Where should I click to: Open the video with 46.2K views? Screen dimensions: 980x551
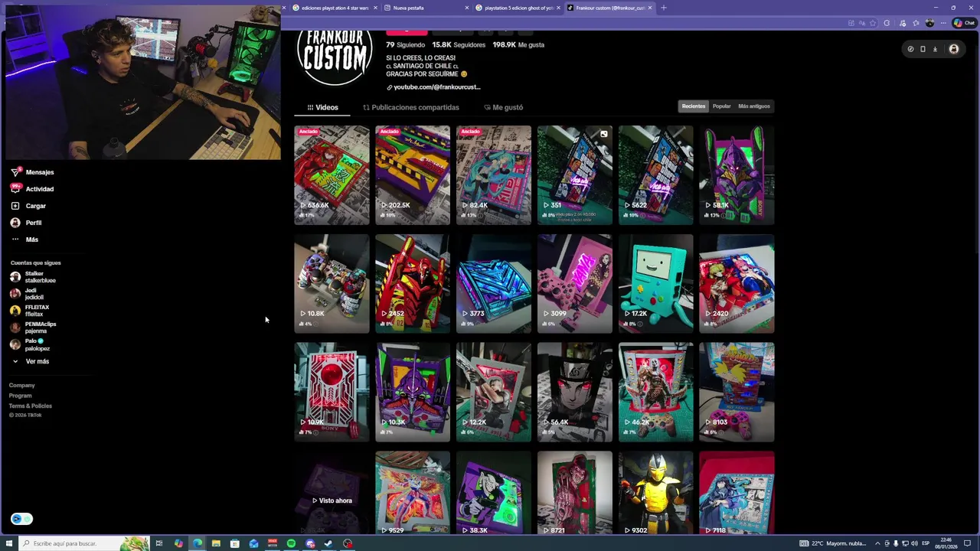(656, 393)
